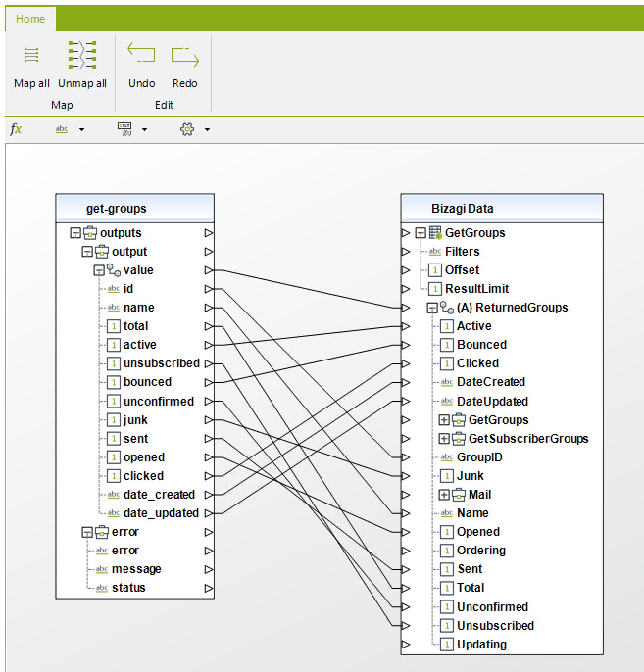Select the id attribute in get-groups

[128, 288]
